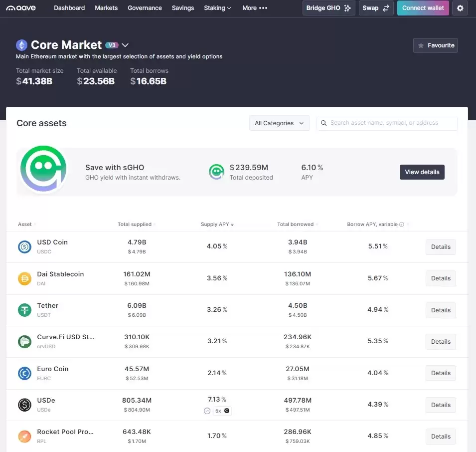476x452 pixels.
Task: Click the Curve.Fi crvUSD token icon
Action: [x=24, y=342]
